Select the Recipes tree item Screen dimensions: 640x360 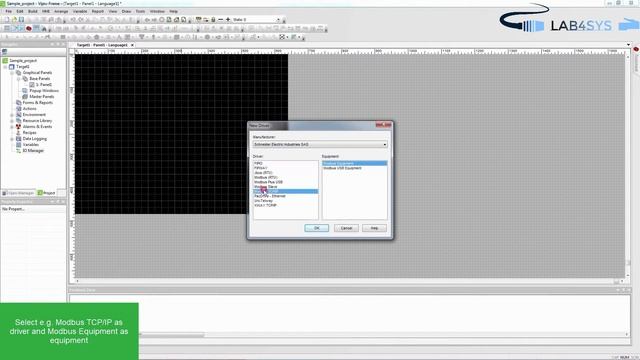click(29, 133)
